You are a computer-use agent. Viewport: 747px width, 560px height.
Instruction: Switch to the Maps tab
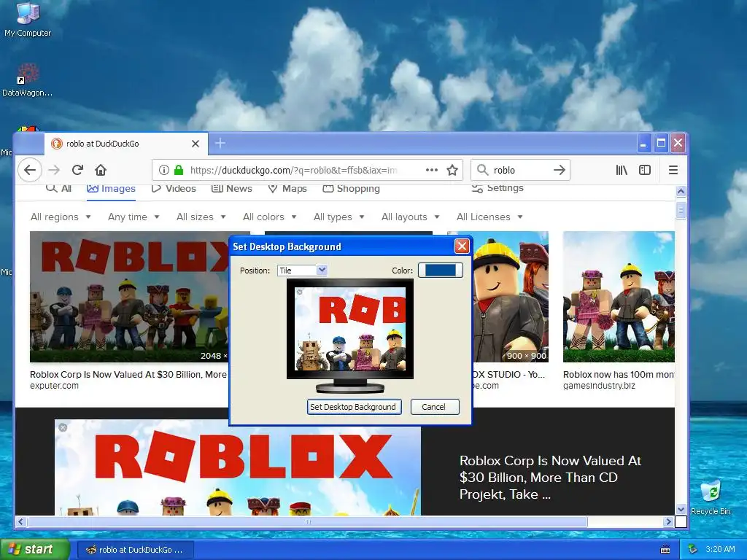(x=287, y=189)
